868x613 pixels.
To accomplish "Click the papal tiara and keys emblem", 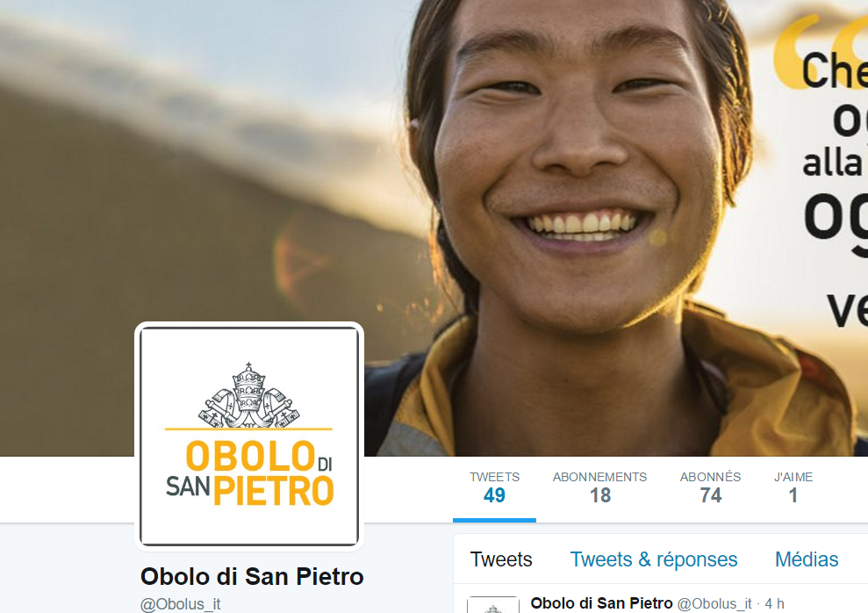I will coord(248,395).
